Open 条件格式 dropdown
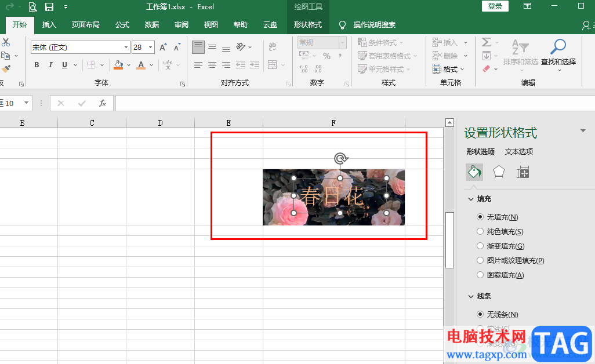This screenshot has width=595, height=364. point(380,42)
